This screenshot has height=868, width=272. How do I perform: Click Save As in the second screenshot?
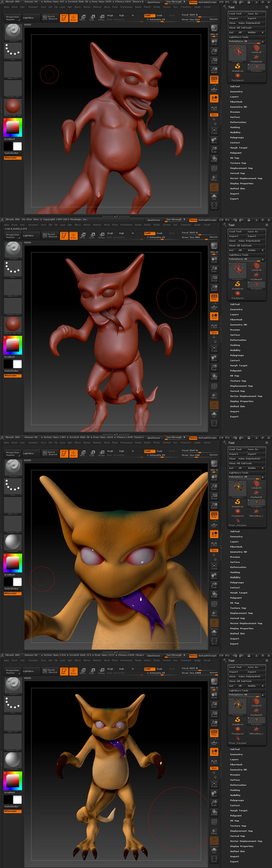[x=256, y=232]
